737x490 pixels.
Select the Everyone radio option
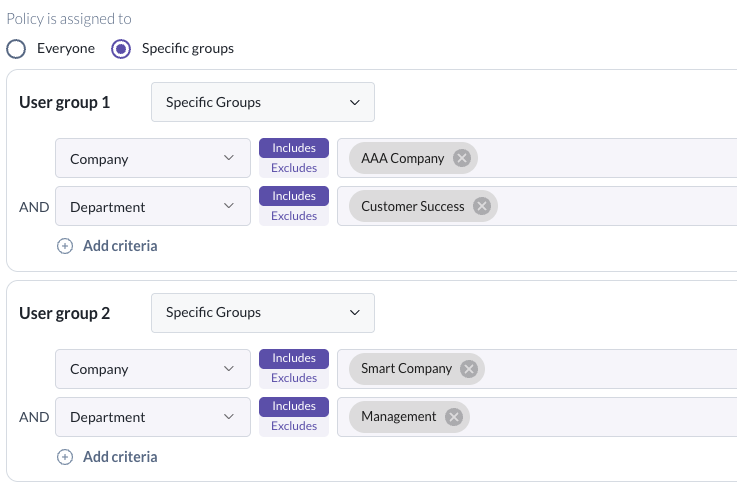[16, 48]
